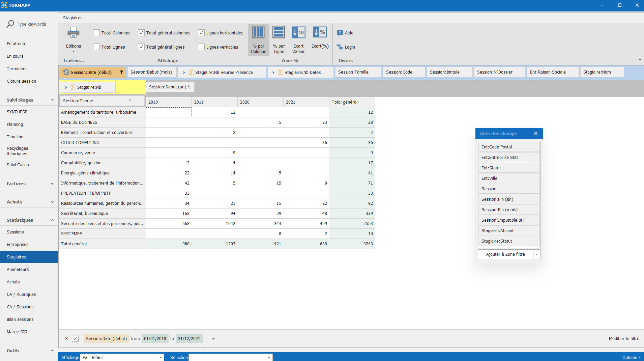Remove the filter with red X
Viewport: 644px width, 361px height.
pos(66,338)
